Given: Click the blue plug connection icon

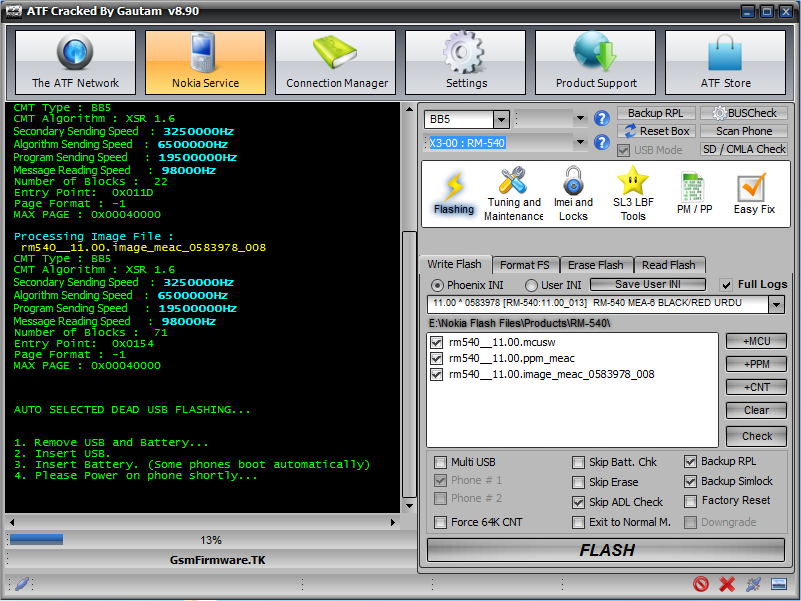Looking at the screenshot, I should [x=753, y=584].
